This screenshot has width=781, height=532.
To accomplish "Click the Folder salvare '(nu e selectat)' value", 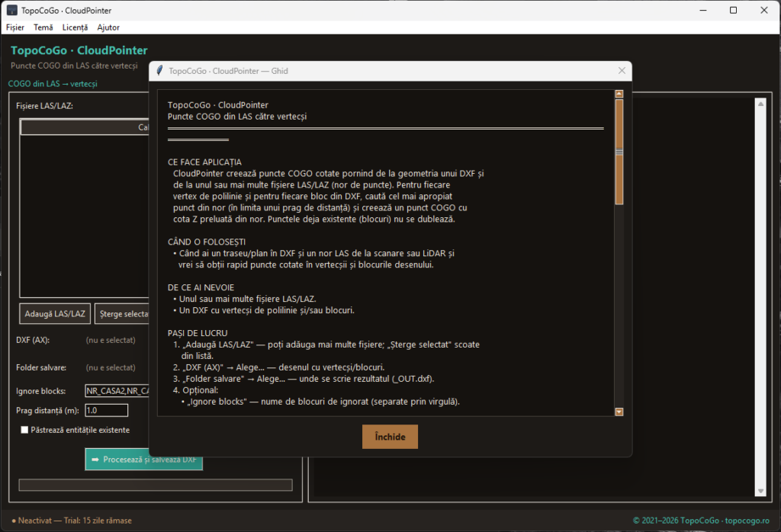I will 111,367.
